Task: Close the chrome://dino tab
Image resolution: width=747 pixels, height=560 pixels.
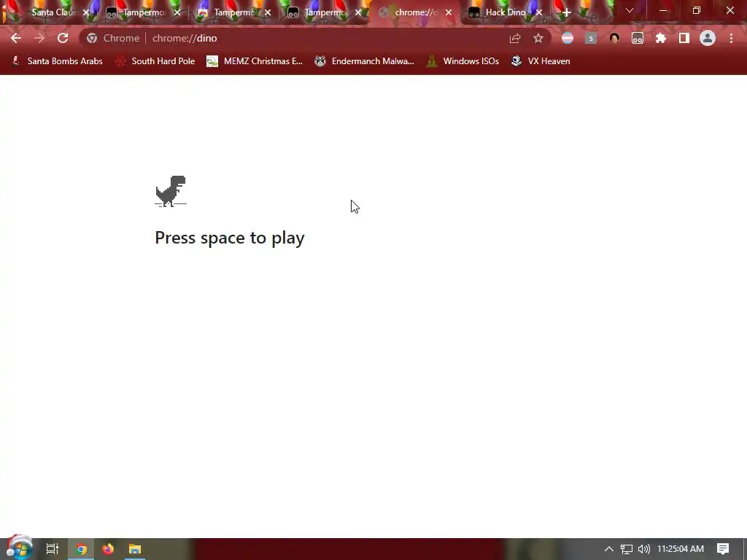Action: click(x=449, y=13)
